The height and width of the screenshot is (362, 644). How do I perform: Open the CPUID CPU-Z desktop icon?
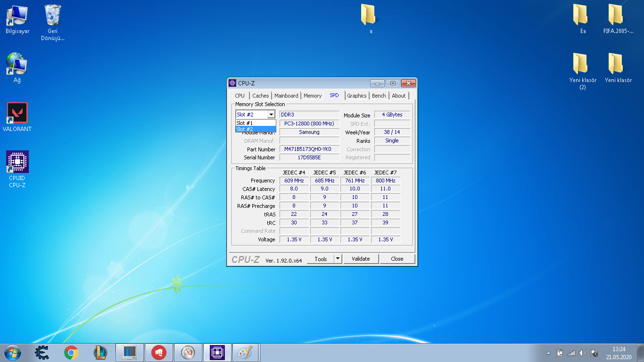17,162
